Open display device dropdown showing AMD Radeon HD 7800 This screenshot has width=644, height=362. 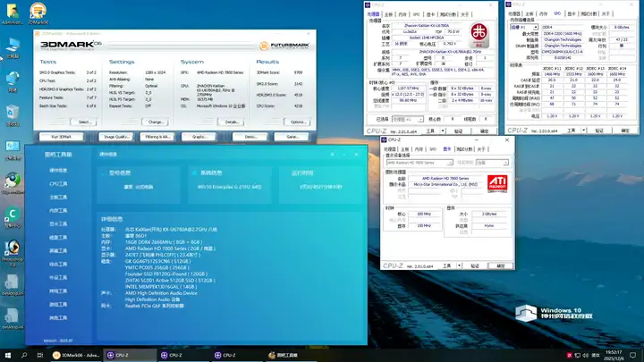point(419,163)
